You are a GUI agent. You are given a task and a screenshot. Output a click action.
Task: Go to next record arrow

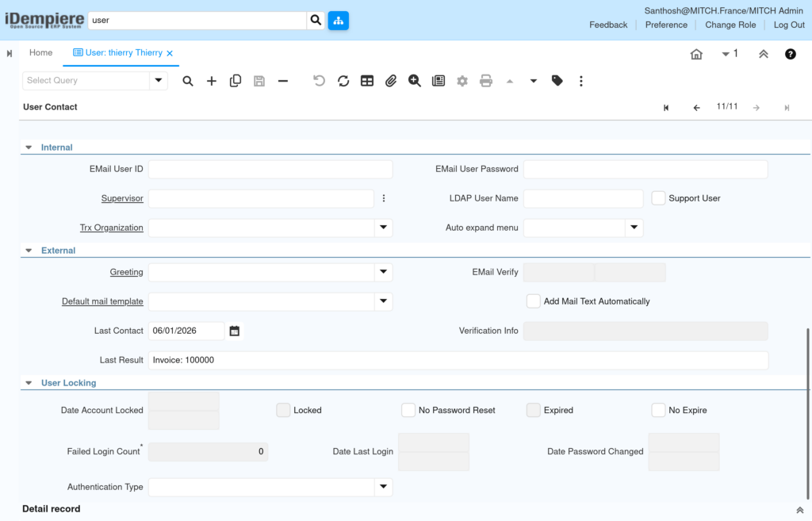coord(756,108)
